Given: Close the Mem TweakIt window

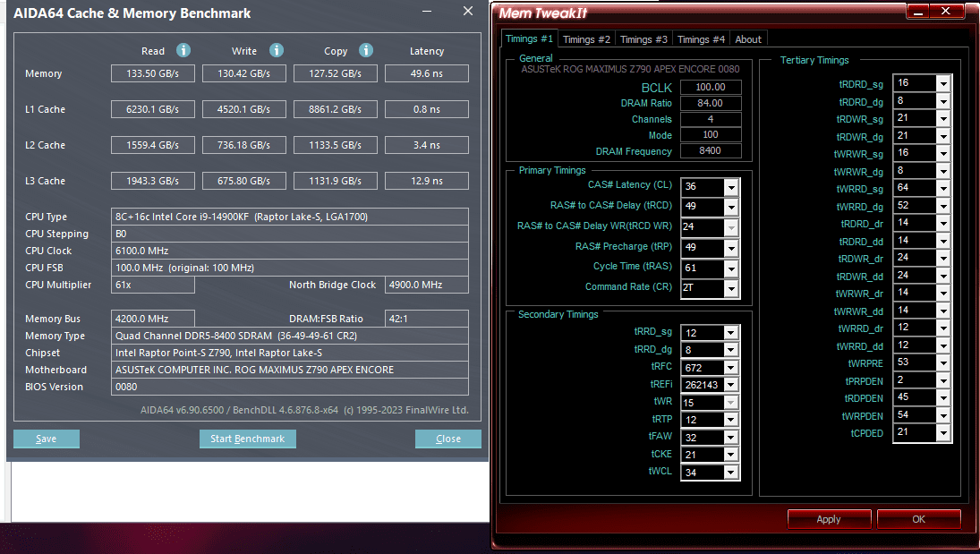Looking at the screenshot, I should [946, 12].
